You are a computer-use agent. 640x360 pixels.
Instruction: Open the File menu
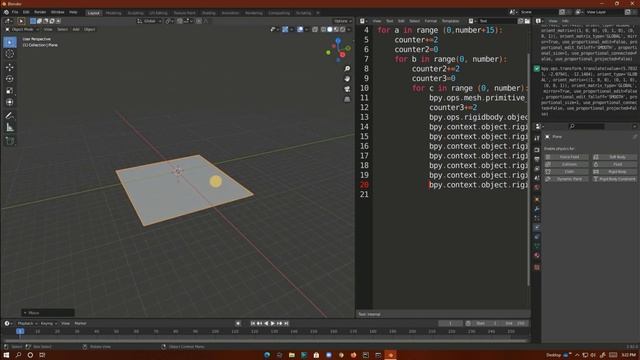(x=15, y=12)
